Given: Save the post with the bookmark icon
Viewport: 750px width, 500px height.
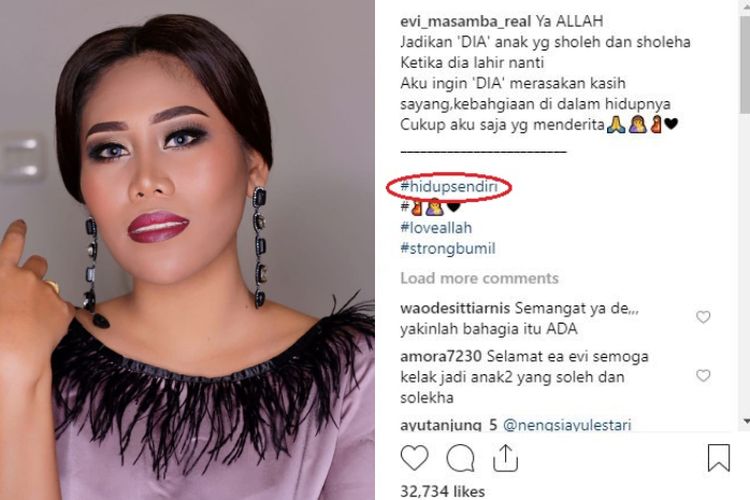Looking at the screenshot, I should point(718,458).
